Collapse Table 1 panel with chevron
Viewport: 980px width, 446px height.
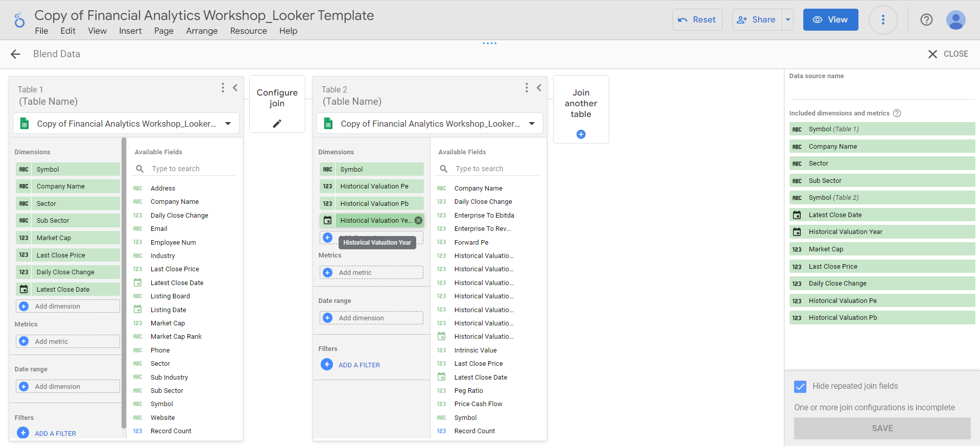(235, 88)
